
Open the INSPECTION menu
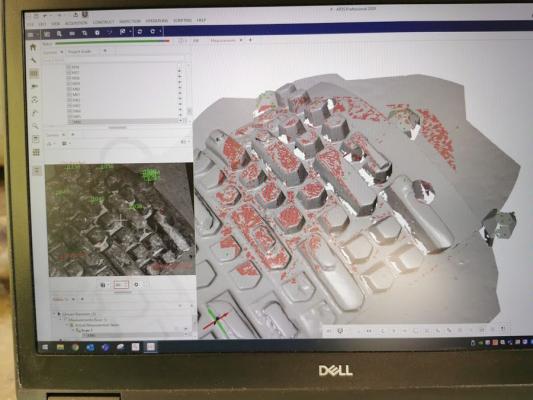pyautogui.click(x=130, y=21)
